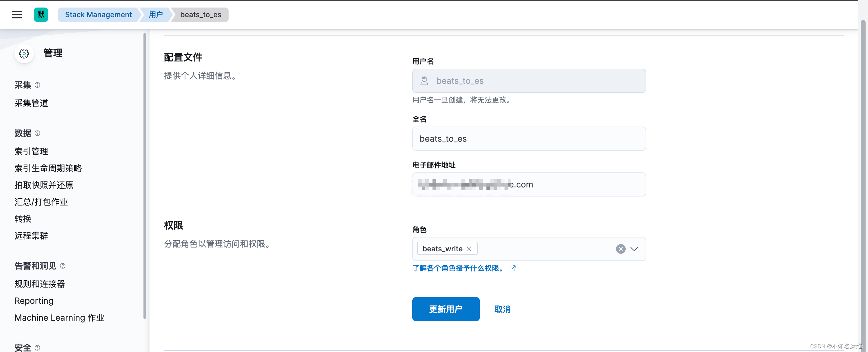Click help icon next to 安全
Screen dimensions: 868x352
[37, 347]
